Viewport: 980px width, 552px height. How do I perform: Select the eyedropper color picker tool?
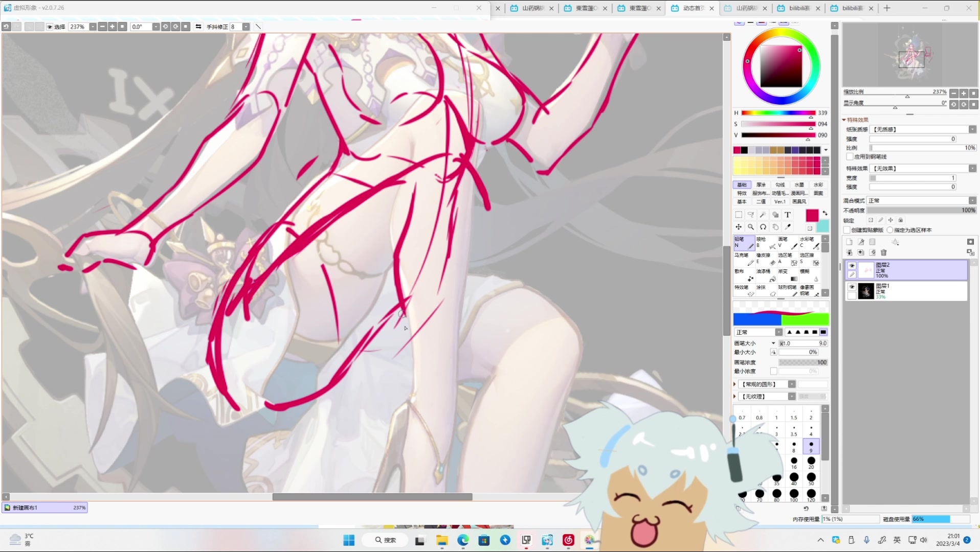[x=788, y=227]
